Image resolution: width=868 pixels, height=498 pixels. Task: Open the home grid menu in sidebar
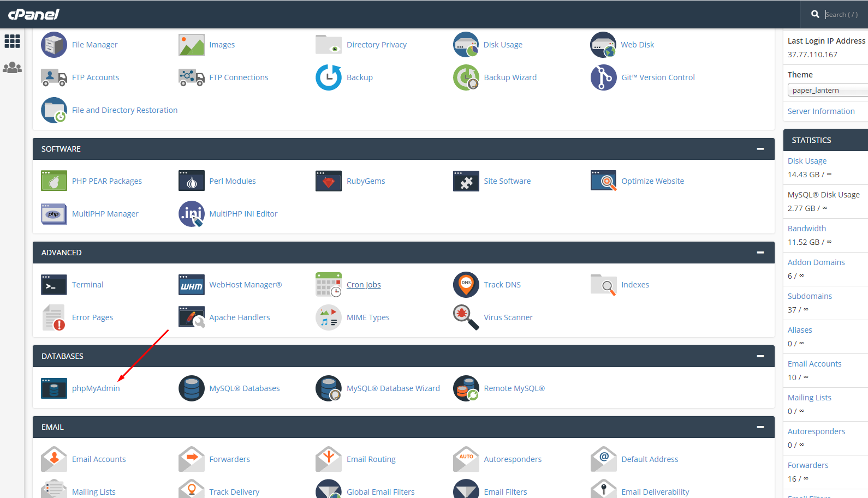pyautogui.click(x=12, y=41)
